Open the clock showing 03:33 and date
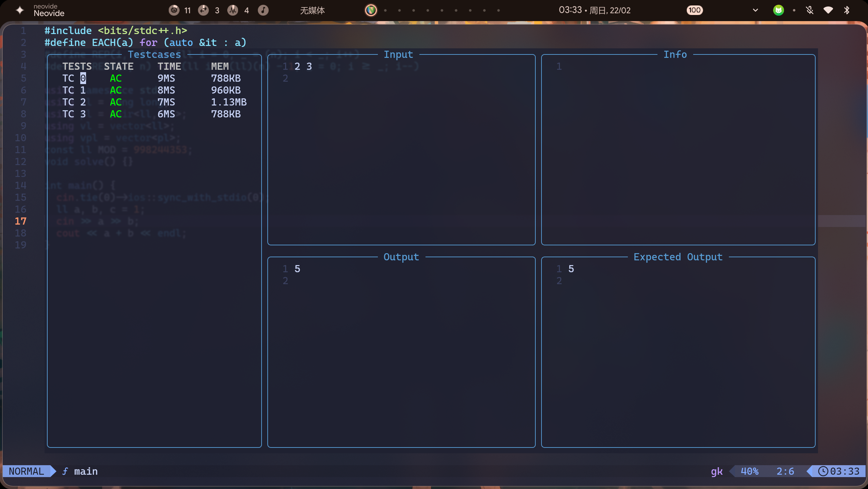 (595, 10)
